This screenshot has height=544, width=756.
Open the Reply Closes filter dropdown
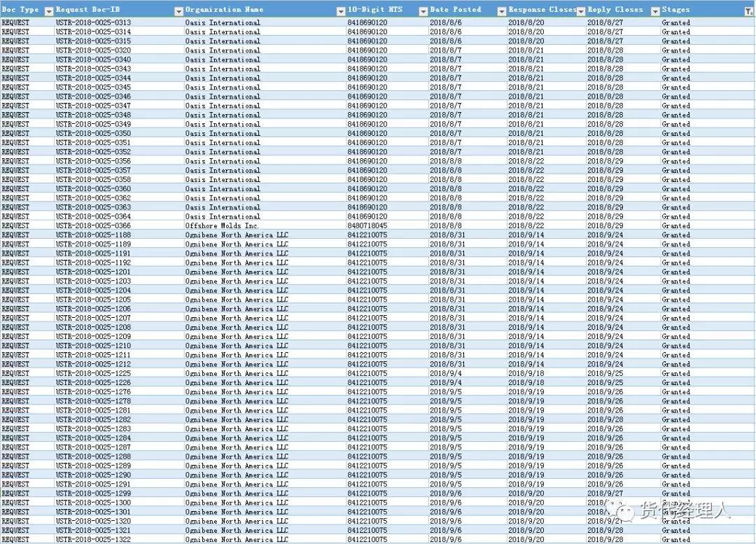click(654, 12)
